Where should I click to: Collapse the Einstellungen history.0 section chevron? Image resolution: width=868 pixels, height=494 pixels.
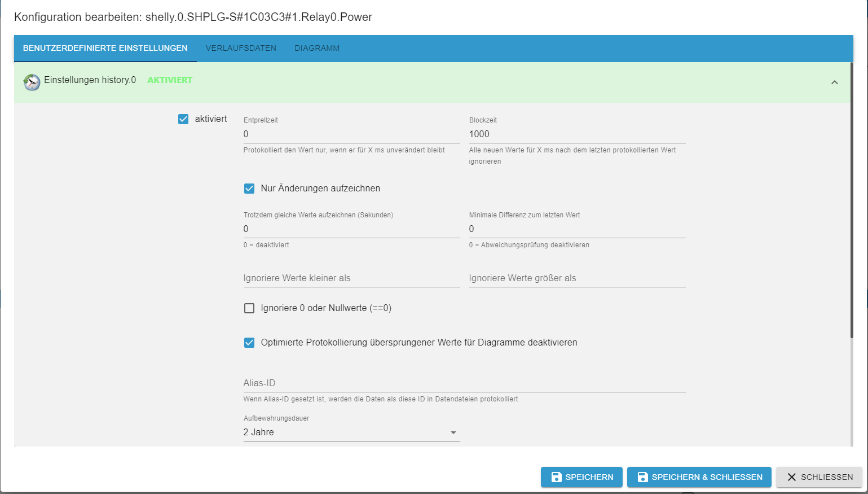point(835,82)
